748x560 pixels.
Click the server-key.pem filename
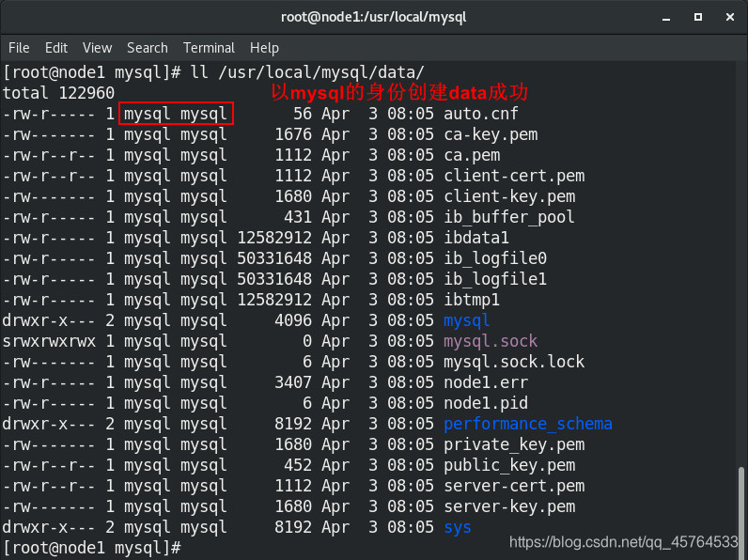pos(509,506)
